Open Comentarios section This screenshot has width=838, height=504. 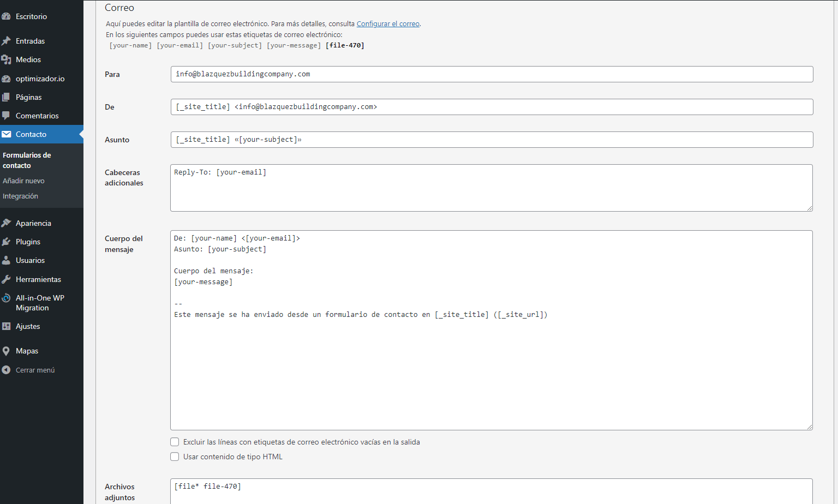point(37,116)
